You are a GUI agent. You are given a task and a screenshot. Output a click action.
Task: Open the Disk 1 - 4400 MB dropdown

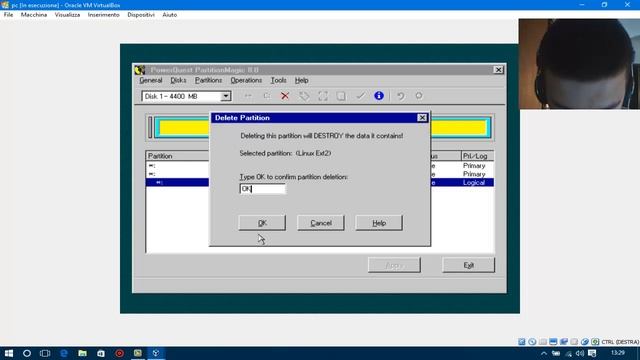pos(225,96)
